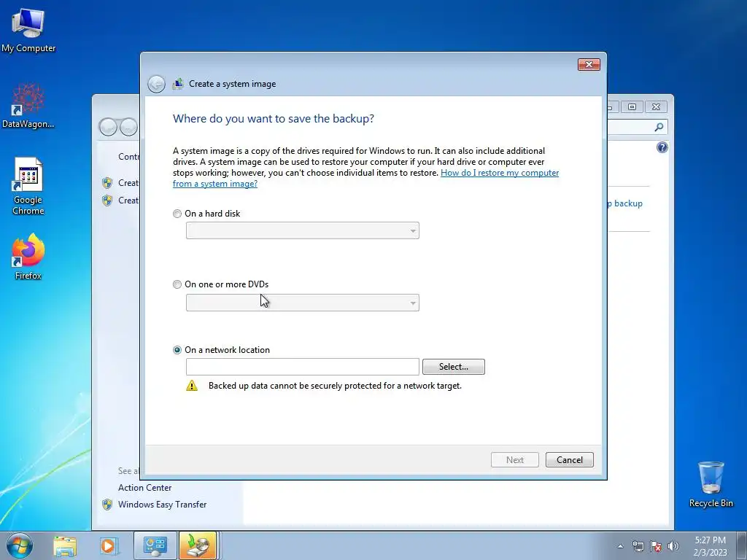Click the Control Panel back navigation button

[x=108, y=127]
